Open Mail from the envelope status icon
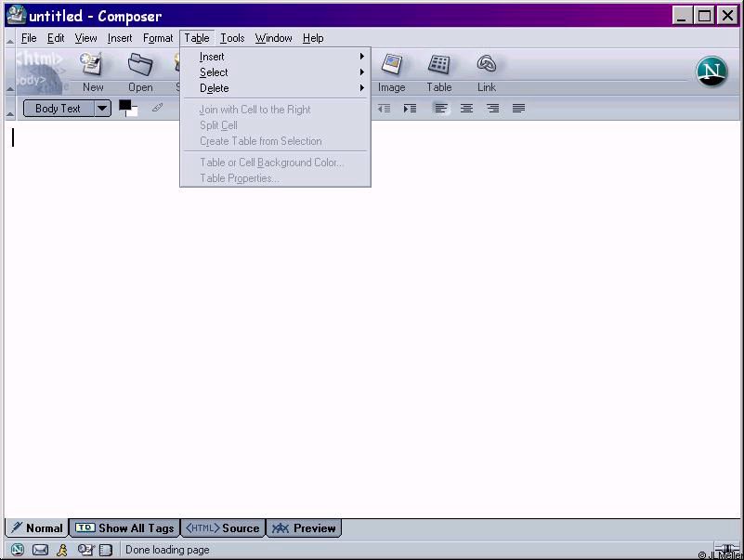This screenshot has height=560, width=744. tap(40, 550)
